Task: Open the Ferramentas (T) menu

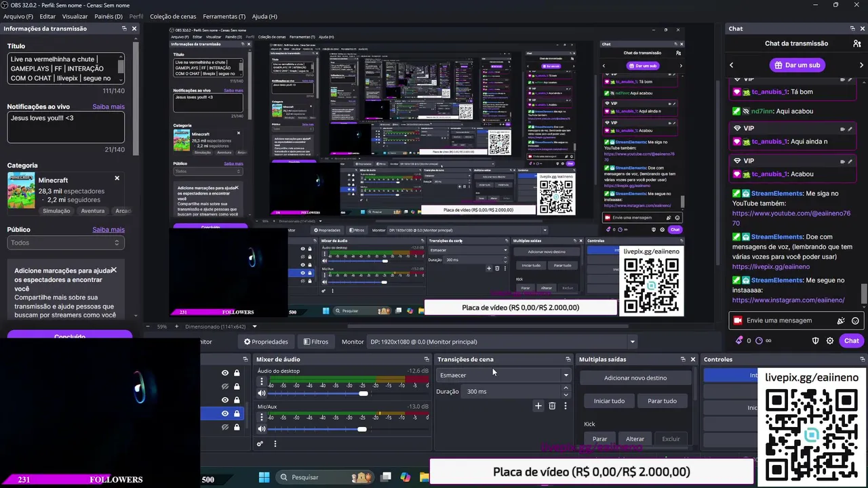Action: pyautogui.click(x=224, y=16)
